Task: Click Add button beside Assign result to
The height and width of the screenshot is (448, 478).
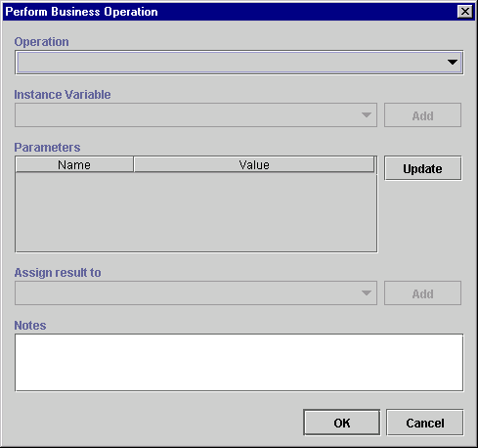Action: pos(422,293)
